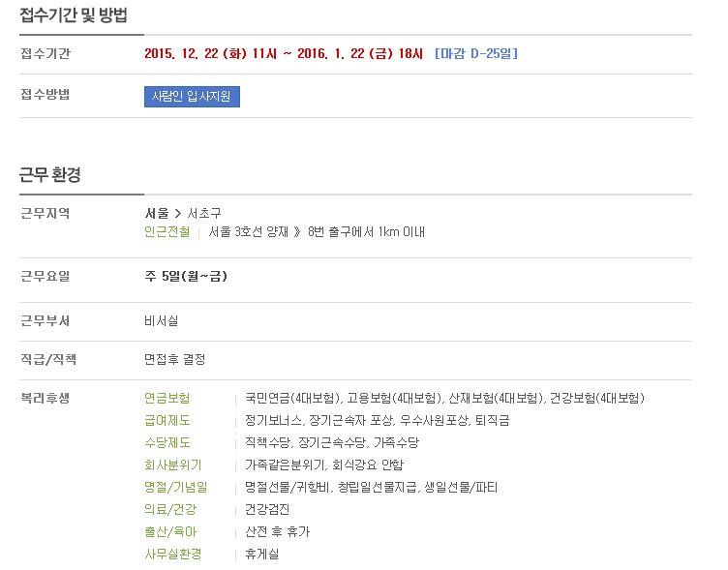Click the 마감 D-25일 deadline text

pyautogui.click(x=476, y=54)
